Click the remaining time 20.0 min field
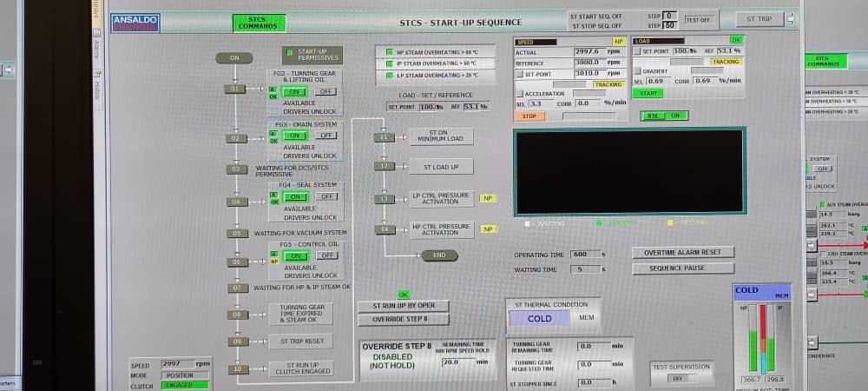 [457, 361]
